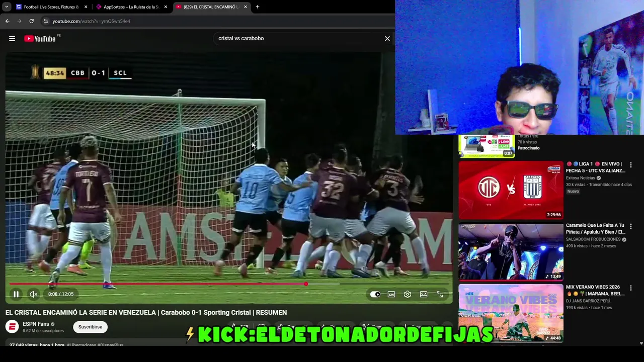This screenshot has height=362, width=644.
Task: Close the YouTube video tab
Action: (x=246, y=7)
